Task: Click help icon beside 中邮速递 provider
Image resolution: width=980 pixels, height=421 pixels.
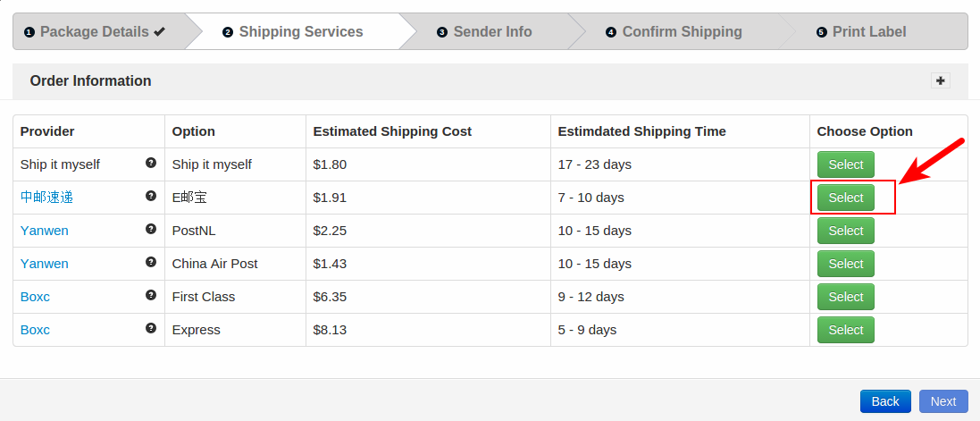Action: [x=151, y=196]
